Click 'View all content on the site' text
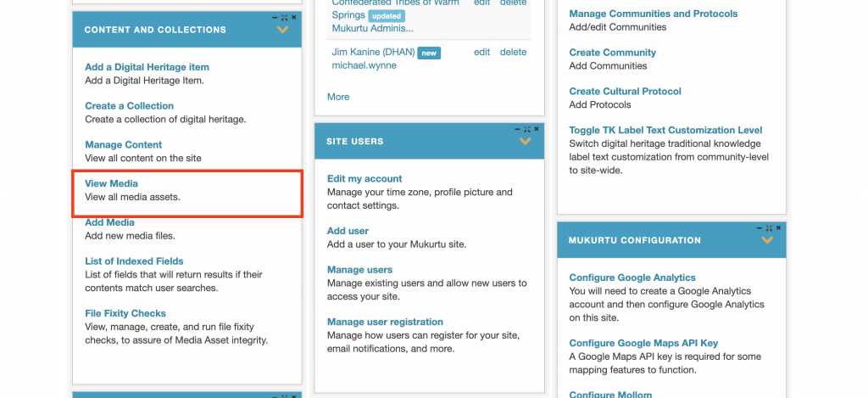The height and width of the screenshot is (398, 868). click(x=142, y=158)
